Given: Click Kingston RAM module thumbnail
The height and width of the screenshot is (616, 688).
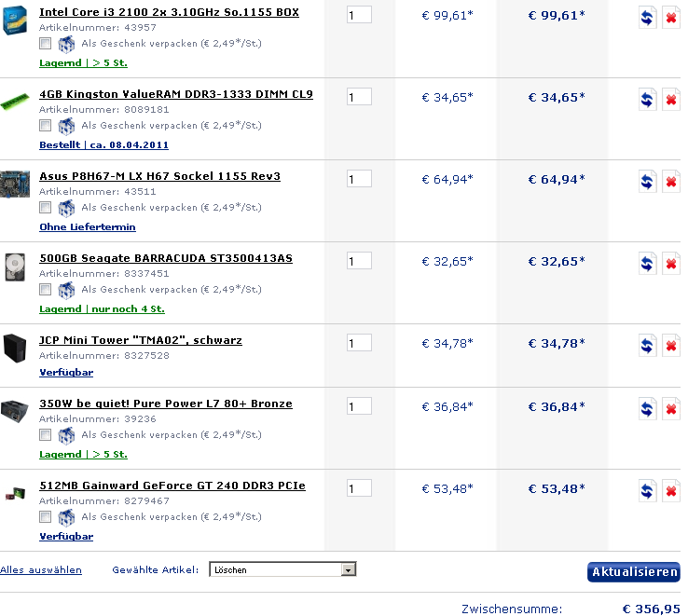Looking at the screenshot, I should tap(15, 102).
